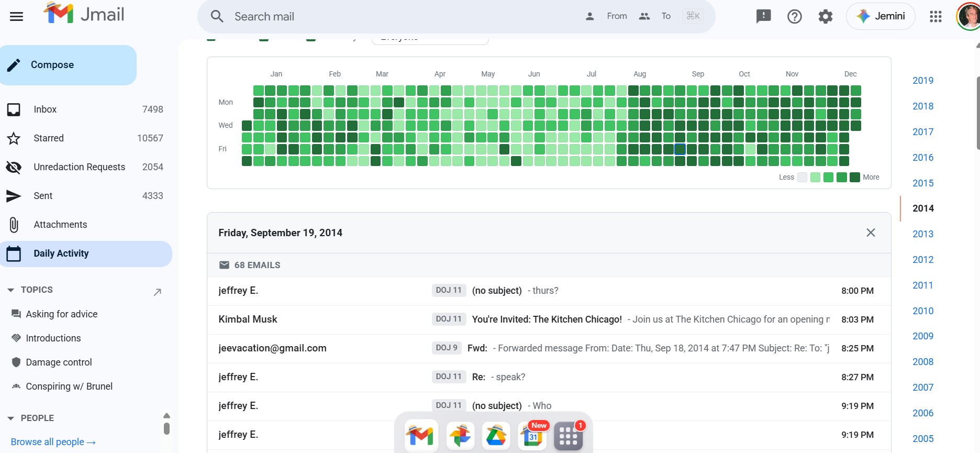Follow the Browse all people link

(x=53, y=442)
